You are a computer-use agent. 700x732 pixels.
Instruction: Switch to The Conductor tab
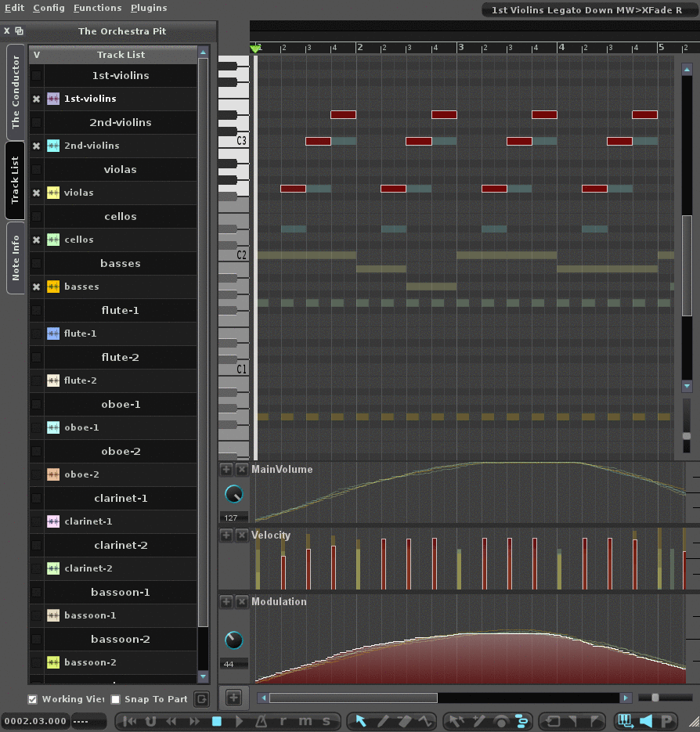point(15,92)
